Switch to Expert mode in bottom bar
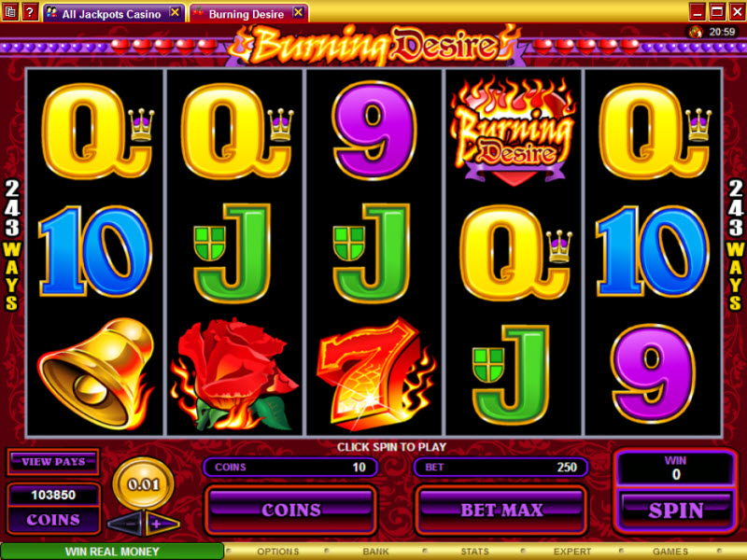The image size is (747, 560). click(x=572, y=552)
